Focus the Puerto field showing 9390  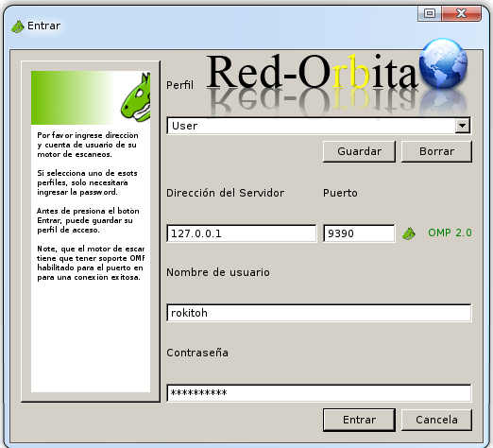[x=359, y=233]
